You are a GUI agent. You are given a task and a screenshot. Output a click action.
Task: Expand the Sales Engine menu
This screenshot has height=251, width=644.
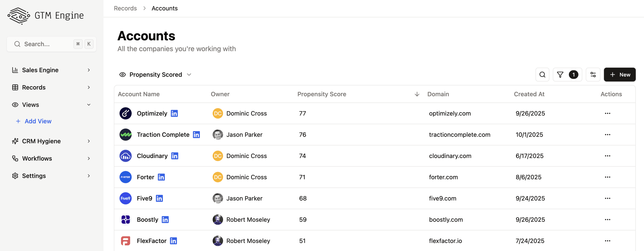click(51, 70)
